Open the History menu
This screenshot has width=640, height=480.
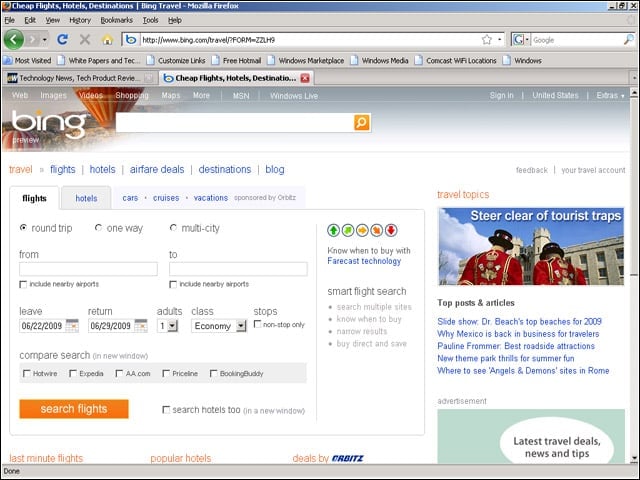(x=80, y=20)
